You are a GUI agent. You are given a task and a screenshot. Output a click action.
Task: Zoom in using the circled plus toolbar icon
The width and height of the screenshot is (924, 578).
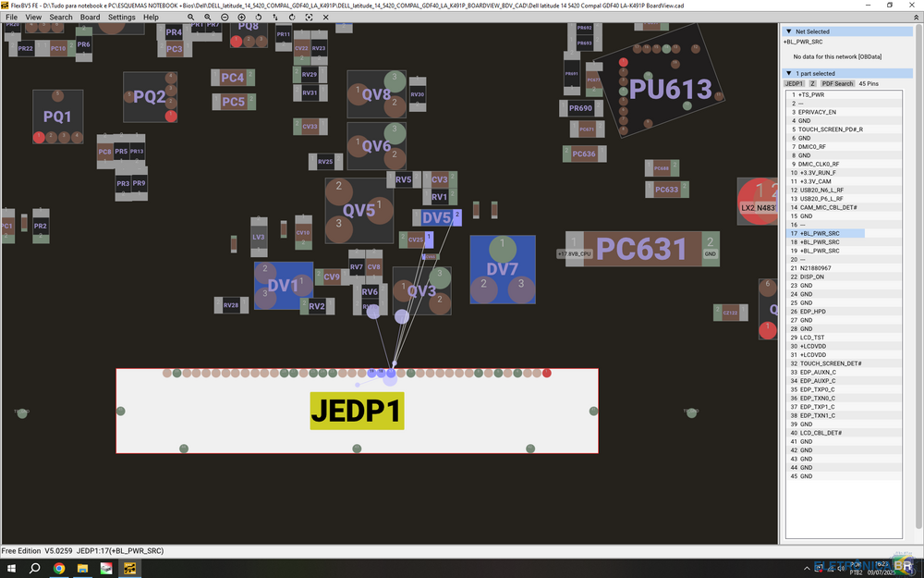click(x=241, y=17)
